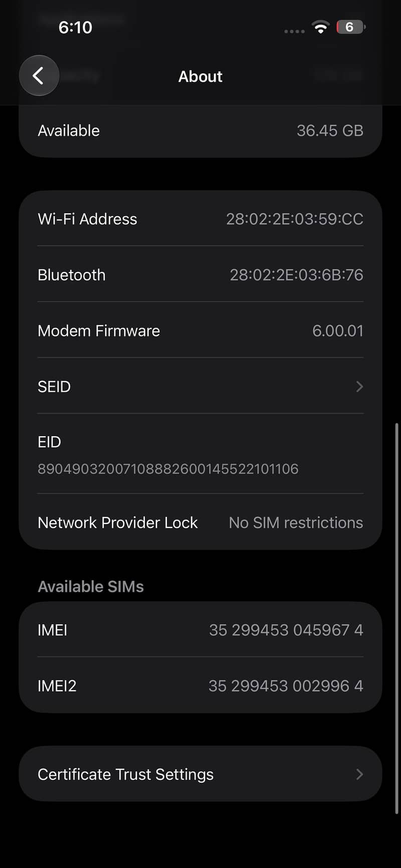Tap the cellular signal dots
The width and height of the screenshot is (401, 868).
click(x=294, y=31)
